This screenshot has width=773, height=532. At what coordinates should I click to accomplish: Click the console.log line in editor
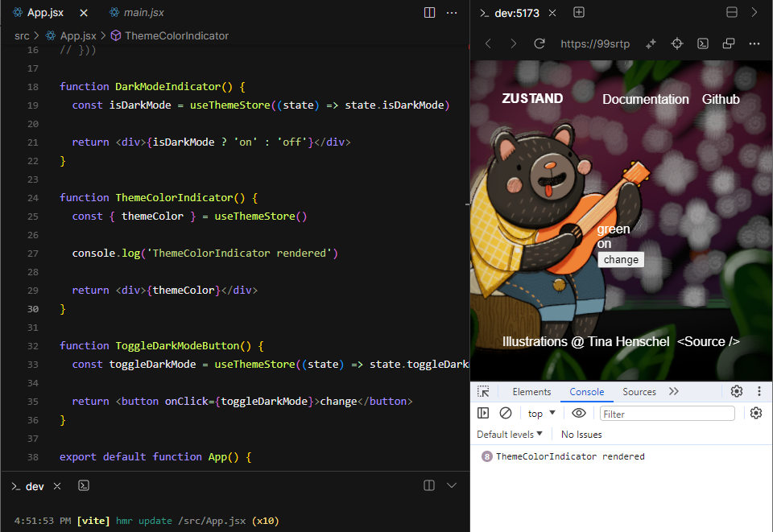(205, 254)
